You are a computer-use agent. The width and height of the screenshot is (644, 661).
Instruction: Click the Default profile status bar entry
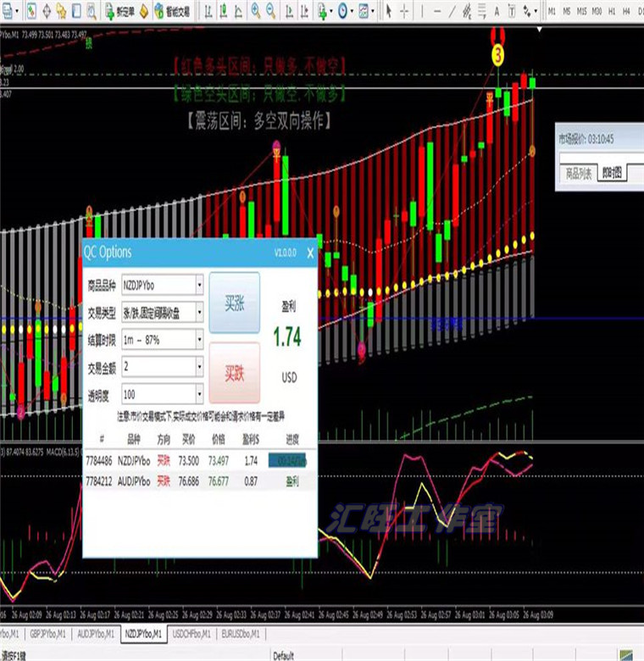283,656
